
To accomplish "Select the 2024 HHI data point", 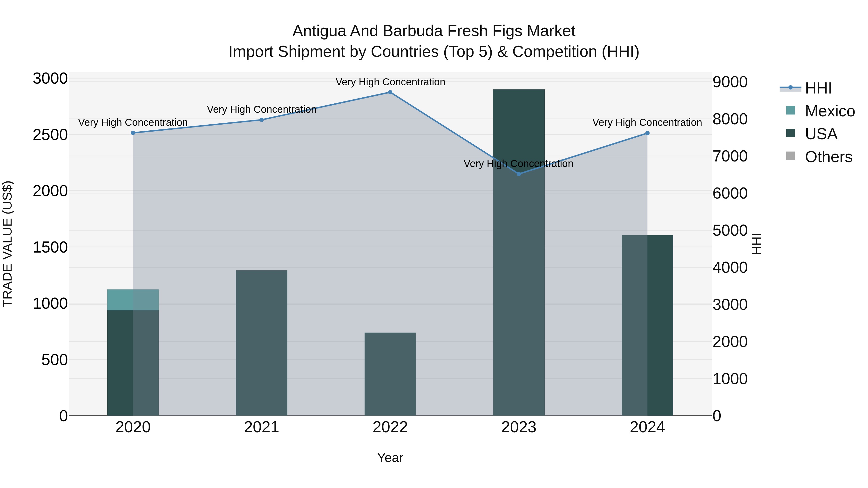I will pyautogui.click(x=647, y=133).
